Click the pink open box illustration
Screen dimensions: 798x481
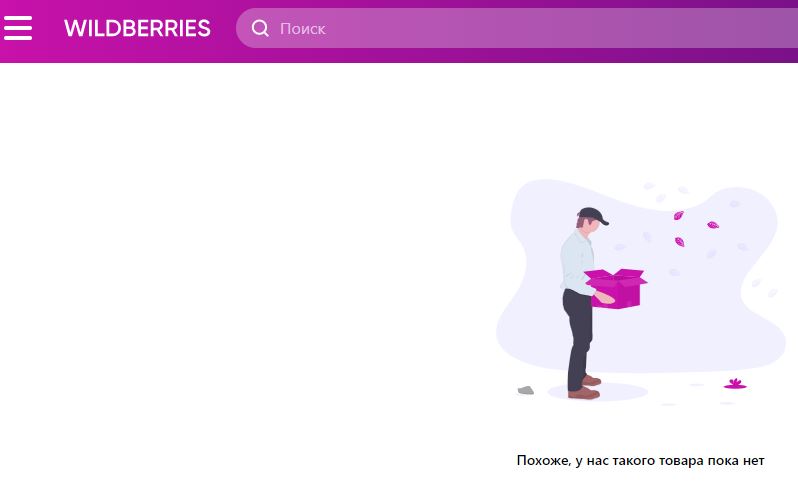[x=616, y=288]
